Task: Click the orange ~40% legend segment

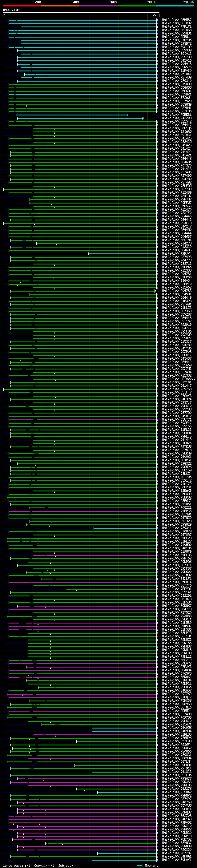Action: [x=60, y=6]
